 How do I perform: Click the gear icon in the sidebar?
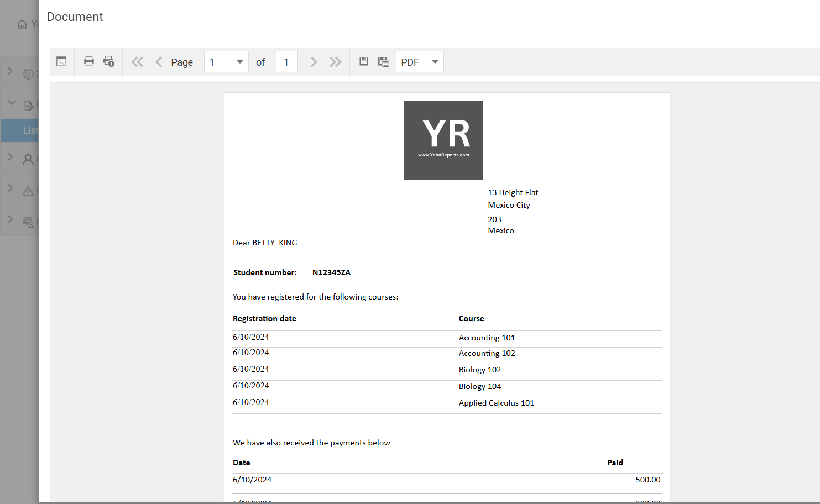[28, 74]
